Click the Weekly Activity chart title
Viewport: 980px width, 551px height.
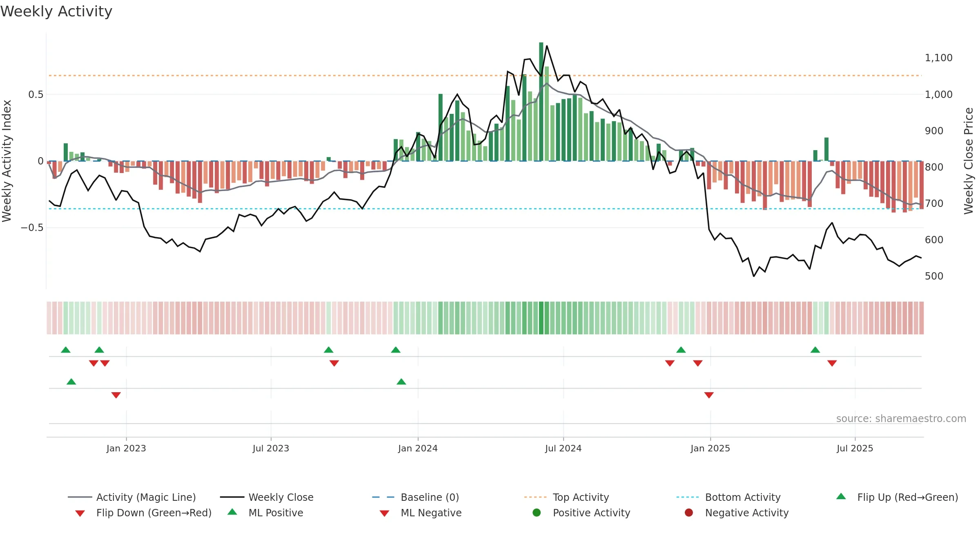56,11
